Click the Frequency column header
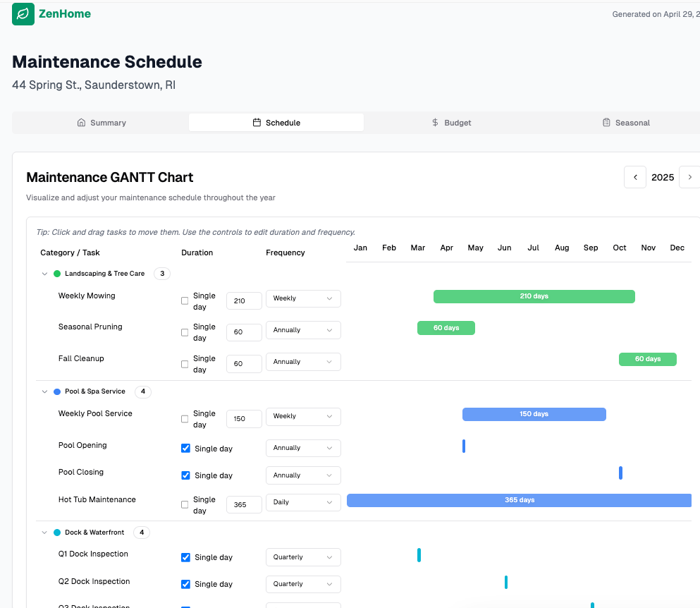This screenshot has width=700, height=608. click(x=285, y=253)
